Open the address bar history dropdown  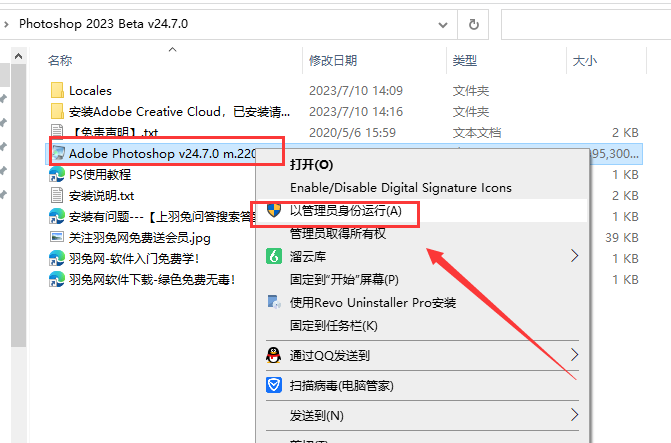[443, 25]
